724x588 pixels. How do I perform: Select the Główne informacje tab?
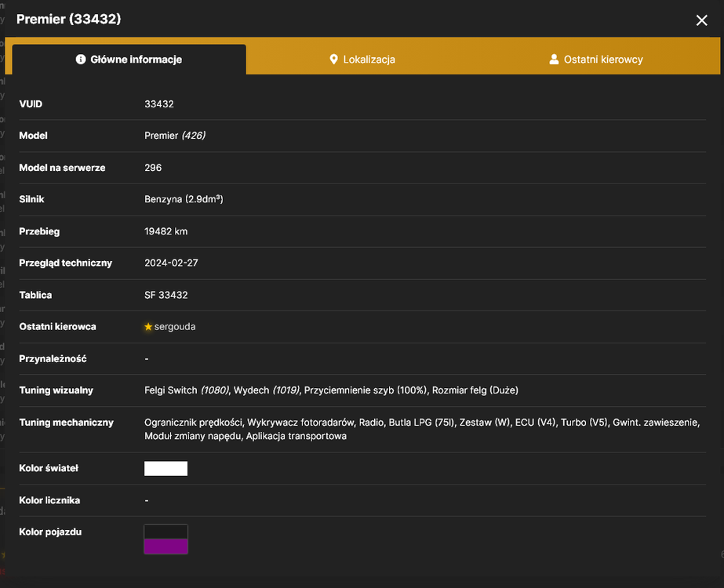(x=129, y=60)
